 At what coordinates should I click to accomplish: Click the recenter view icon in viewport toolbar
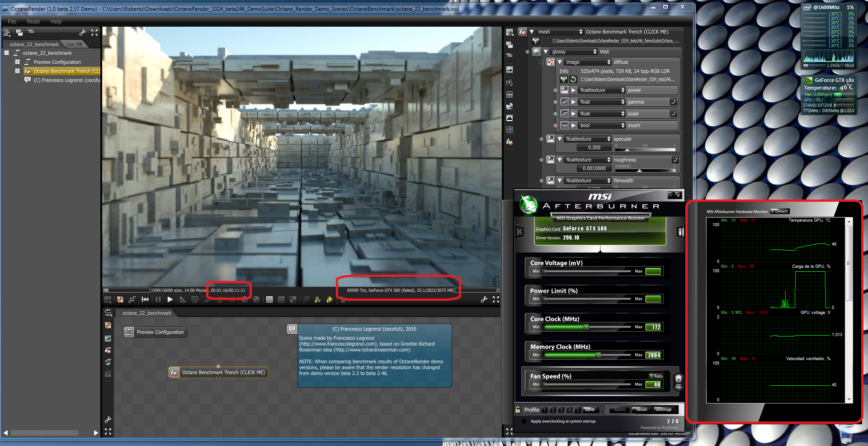point(132,299)
